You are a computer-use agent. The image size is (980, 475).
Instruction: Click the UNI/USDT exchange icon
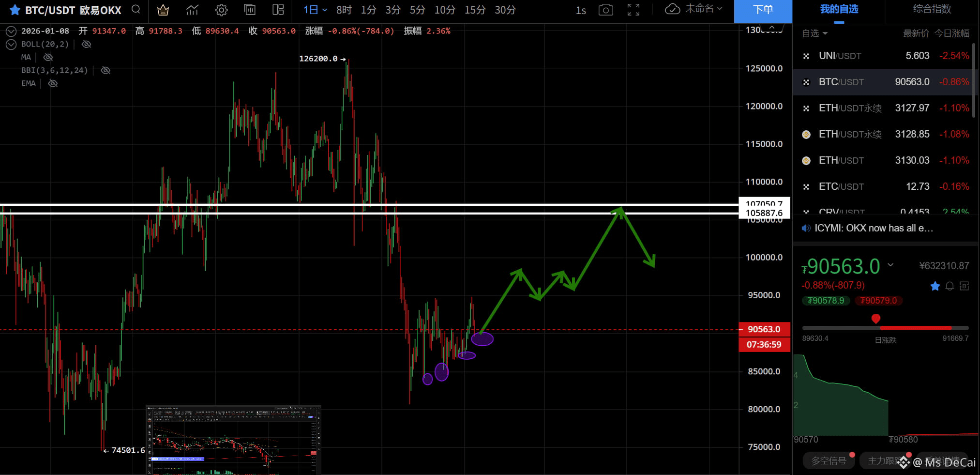806,56
